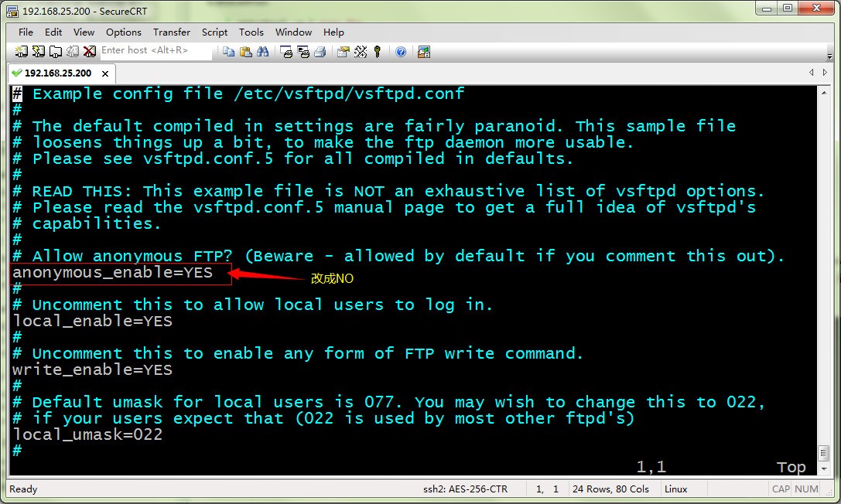This screenshot has width=841, height=504.
Task: Click the Copy toolbar icon
Action: pos(228,52)
